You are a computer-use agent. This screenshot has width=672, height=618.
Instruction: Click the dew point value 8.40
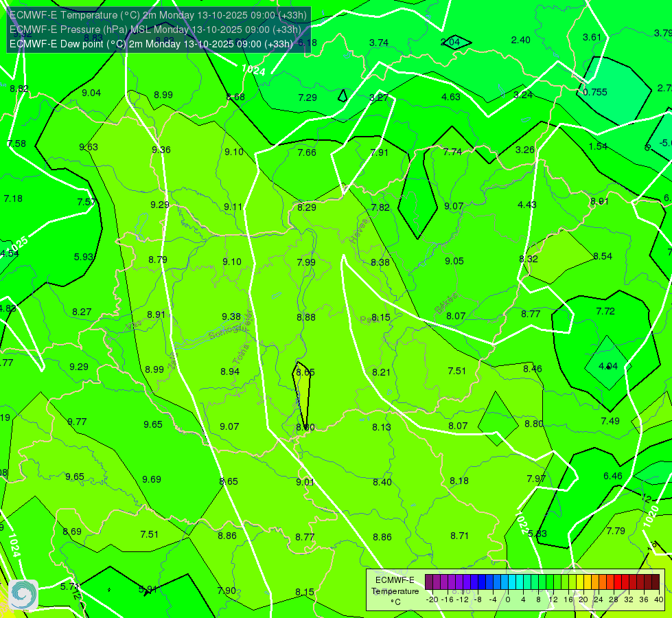click(x=382, y=483)
